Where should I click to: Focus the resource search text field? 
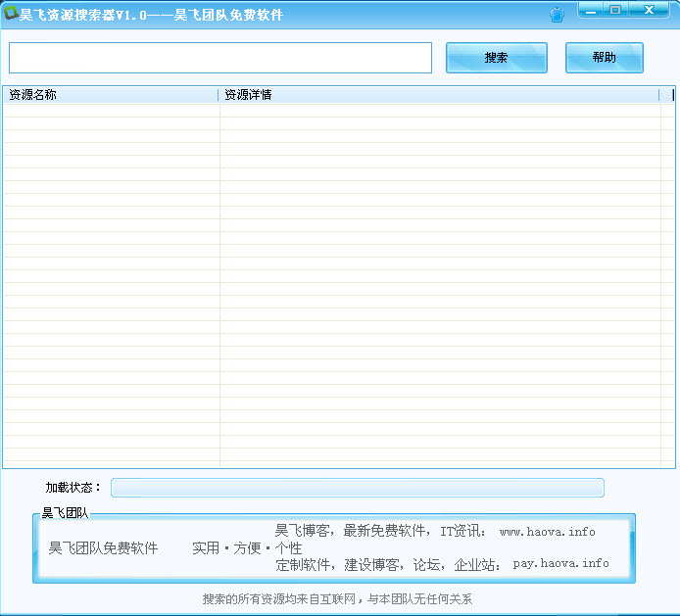[x=220, y=58]
